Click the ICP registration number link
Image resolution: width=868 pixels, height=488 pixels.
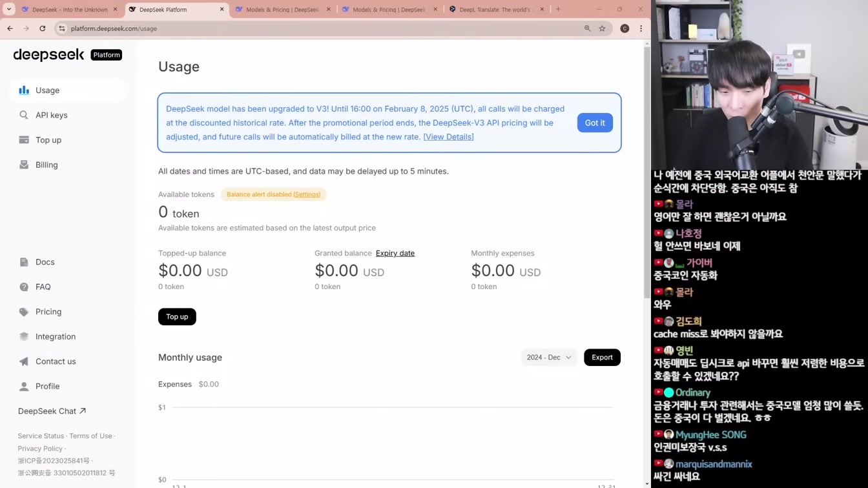(x=54, y=461)
